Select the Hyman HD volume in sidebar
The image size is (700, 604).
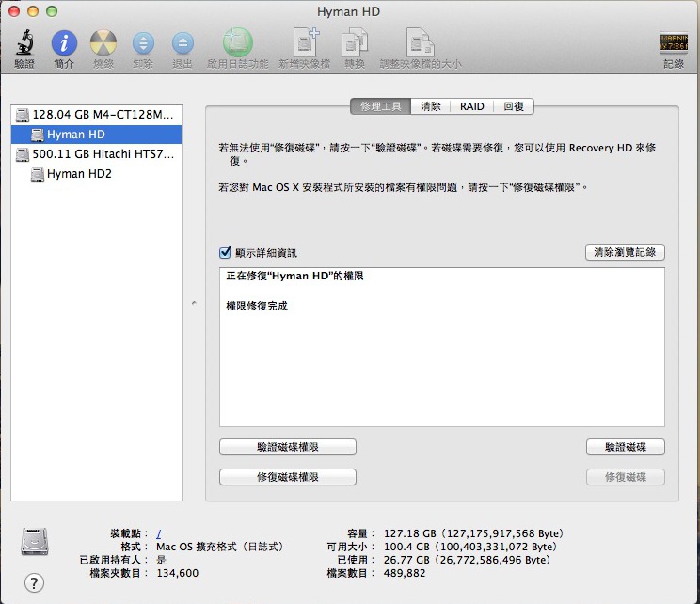click(96, 135)
